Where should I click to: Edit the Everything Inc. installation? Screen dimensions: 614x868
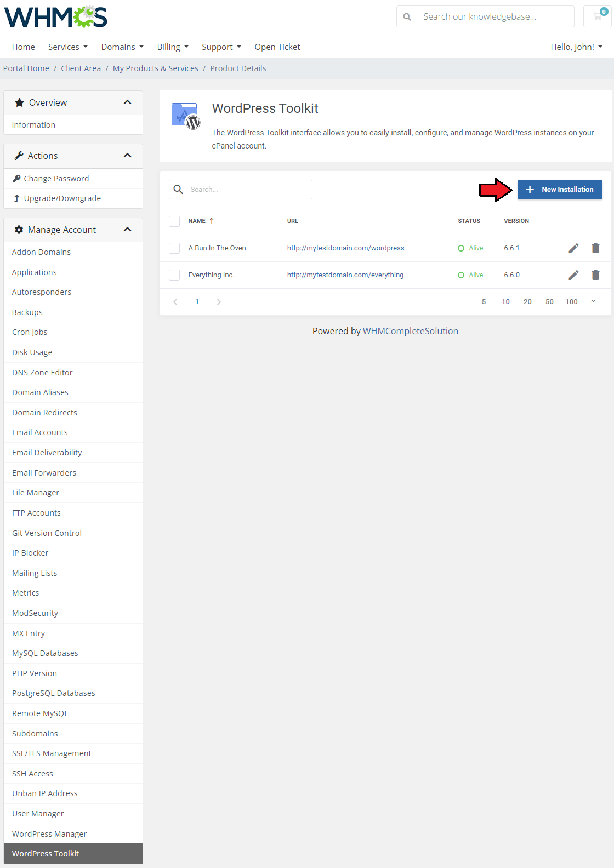573,275
